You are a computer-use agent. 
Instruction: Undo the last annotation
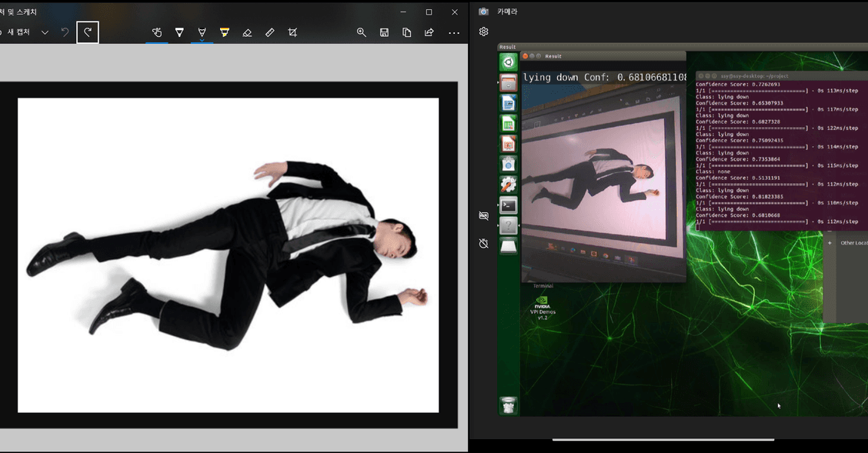(65, 32)
